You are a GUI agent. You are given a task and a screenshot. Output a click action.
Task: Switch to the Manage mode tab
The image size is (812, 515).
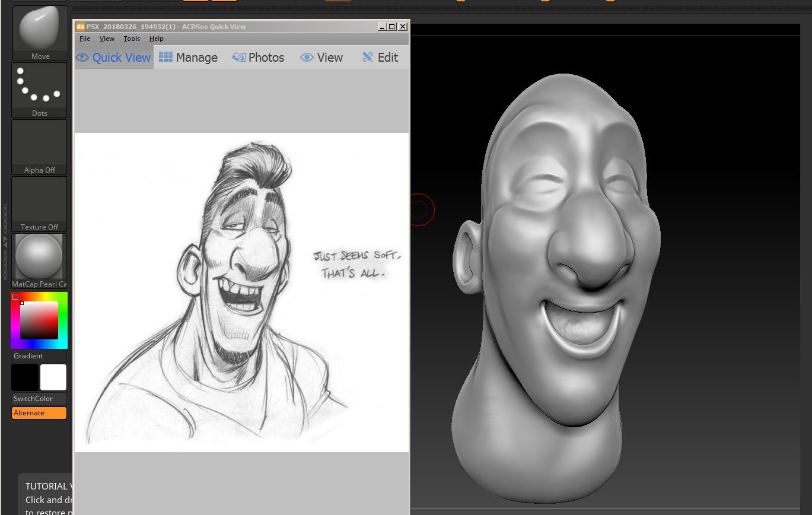pos(189,58)
